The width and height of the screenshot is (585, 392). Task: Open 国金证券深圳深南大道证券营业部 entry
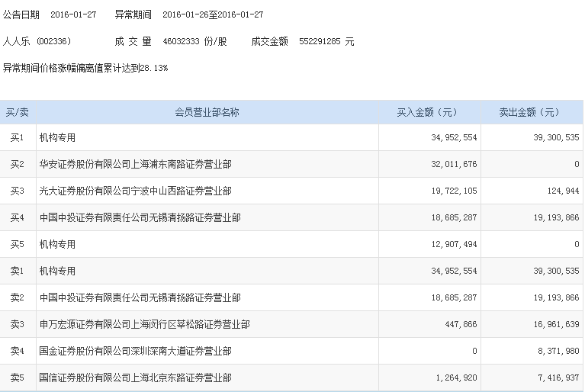click(x=135, y=351)
